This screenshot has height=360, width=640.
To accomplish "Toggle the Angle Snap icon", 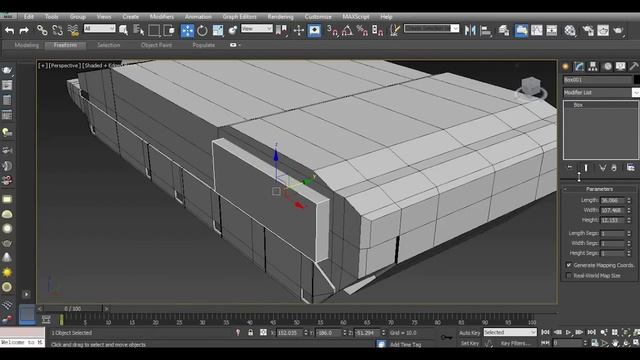I will [x=347, y=30].
